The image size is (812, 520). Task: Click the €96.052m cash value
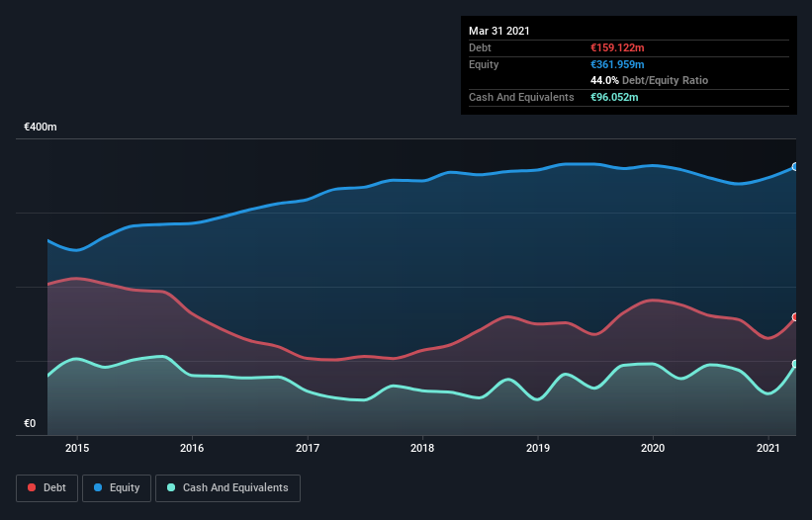pyautogui.click(x=614, y=97)
